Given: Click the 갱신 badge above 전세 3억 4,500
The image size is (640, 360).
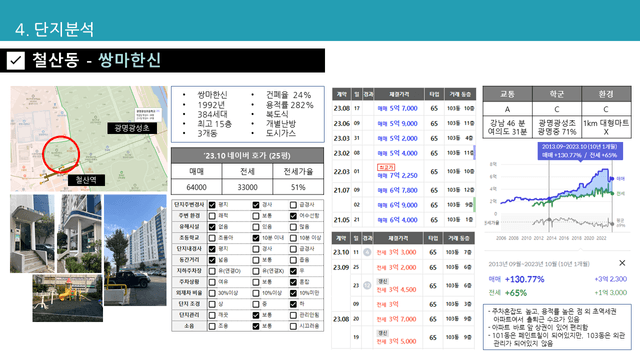Looking at the screenshot, I should click(382, 281).
